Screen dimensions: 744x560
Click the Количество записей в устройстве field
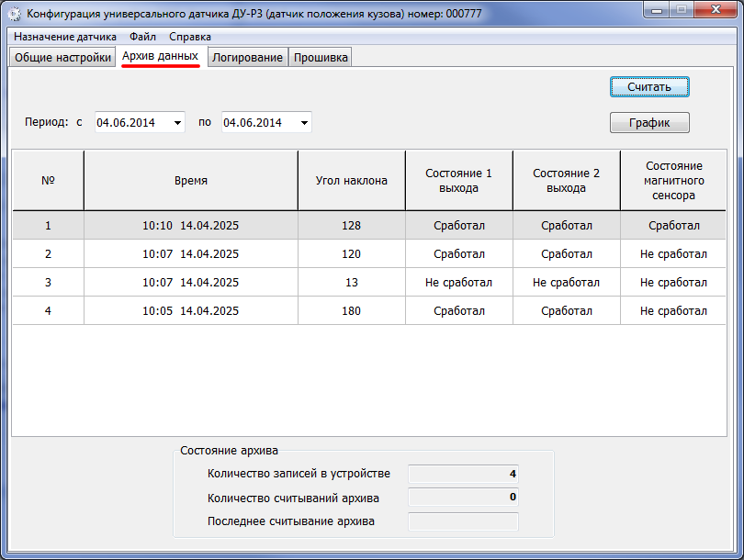point(463,474)
